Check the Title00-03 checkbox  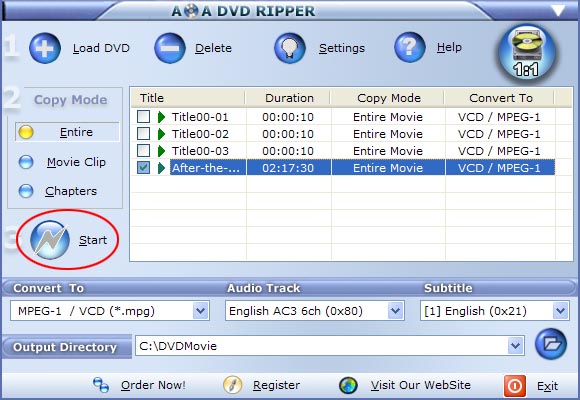click(144, 151)
